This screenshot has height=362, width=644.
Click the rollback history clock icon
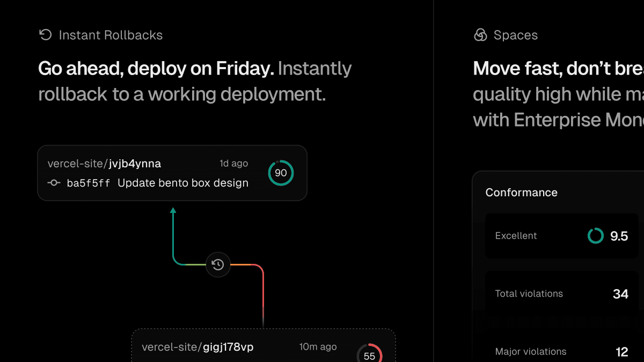tap(218, 264)
